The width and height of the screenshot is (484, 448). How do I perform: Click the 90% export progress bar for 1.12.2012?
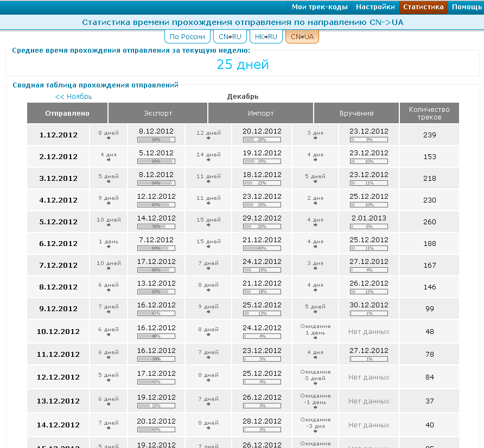coord(156,140)
